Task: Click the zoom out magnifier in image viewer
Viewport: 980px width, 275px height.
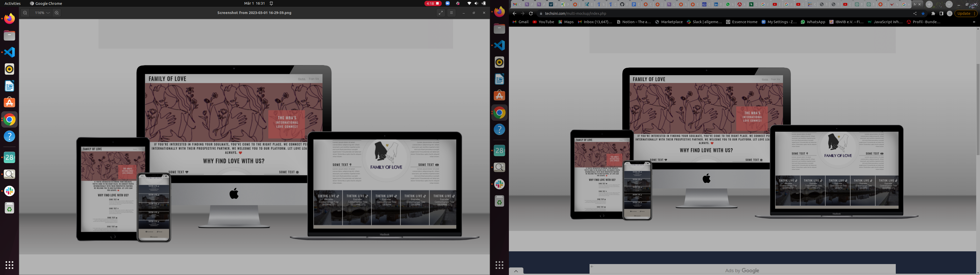Action: [x=25, y=13]
